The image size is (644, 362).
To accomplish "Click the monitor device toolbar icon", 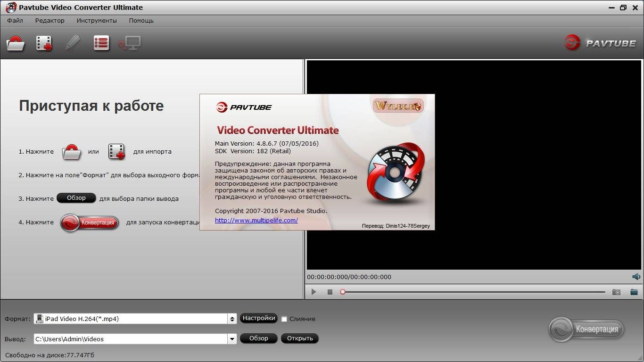I will pyautogui.click(x=130, y=43).
